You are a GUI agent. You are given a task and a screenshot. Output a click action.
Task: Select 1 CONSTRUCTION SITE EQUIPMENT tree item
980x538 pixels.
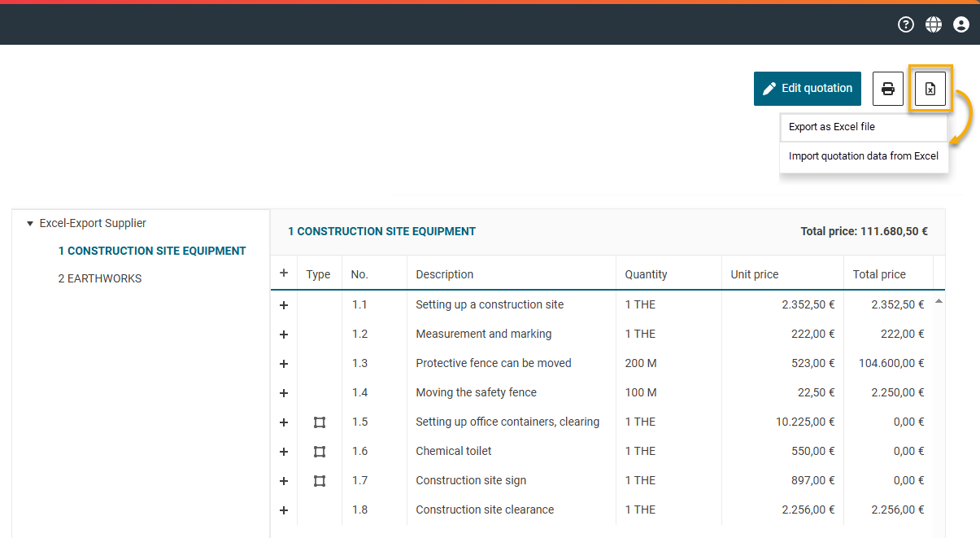(x=152, y=251)
